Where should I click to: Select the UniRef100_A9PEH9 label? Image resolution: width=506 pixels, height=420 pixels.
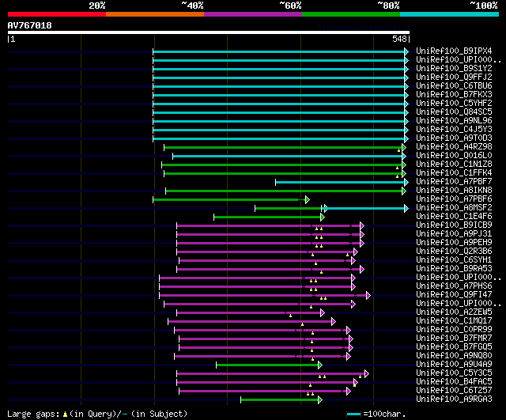[454, 243]
